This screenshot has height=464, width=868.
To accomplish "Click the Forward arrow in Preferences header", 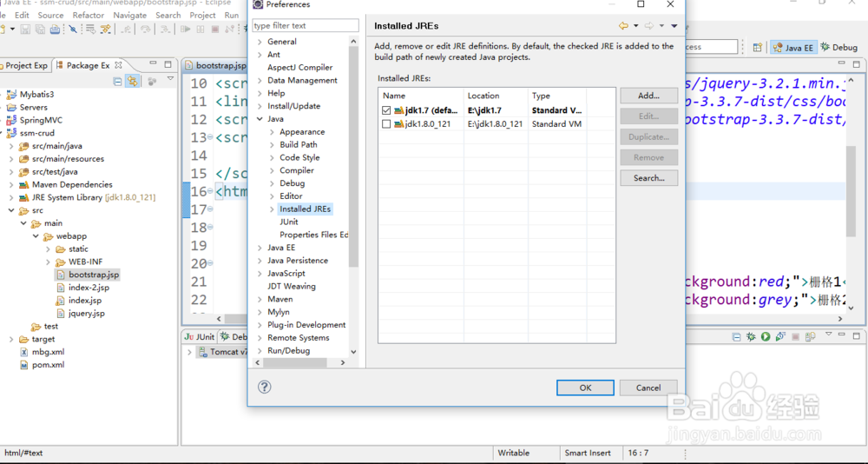I will 649,26.
